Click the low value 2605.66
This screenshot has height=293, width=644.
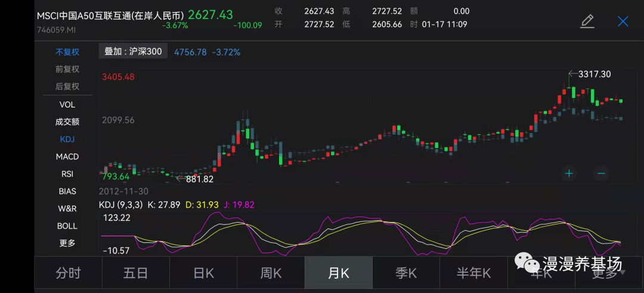point(387,24)
